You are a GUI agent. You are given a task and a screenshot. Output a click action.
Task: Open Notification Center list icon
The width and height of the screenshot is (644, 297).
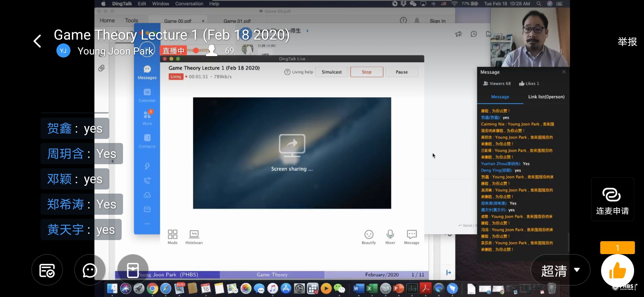(559, 4)
